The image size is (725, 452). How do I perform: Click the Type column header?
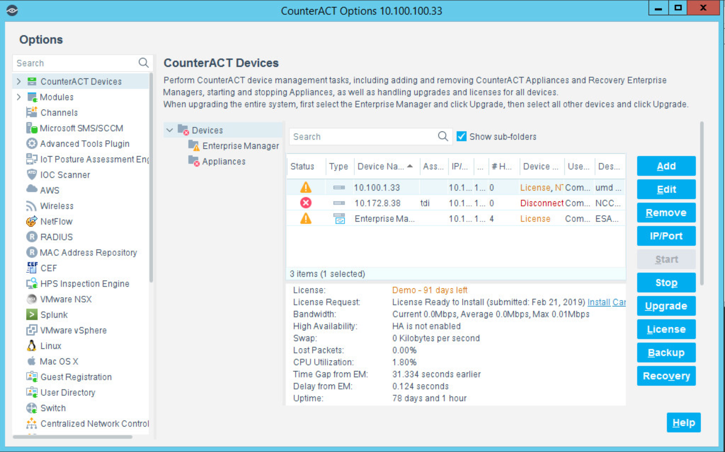pyautogui.click(x=338, y=166)
